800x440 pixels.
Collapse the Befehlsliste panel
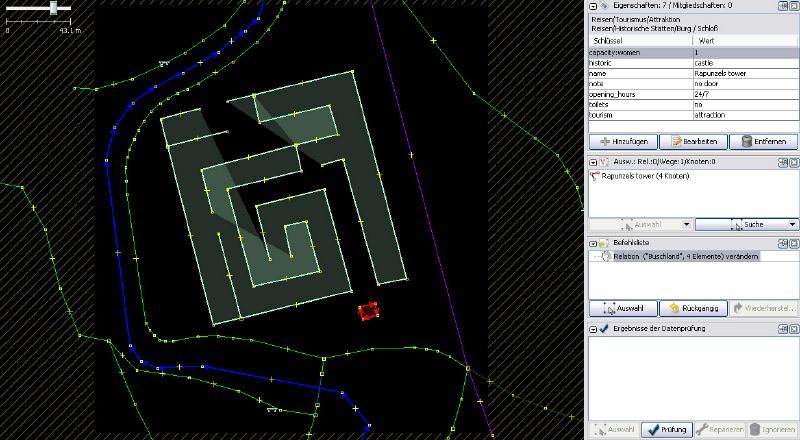pyautogui.click(x=593, y=243)
